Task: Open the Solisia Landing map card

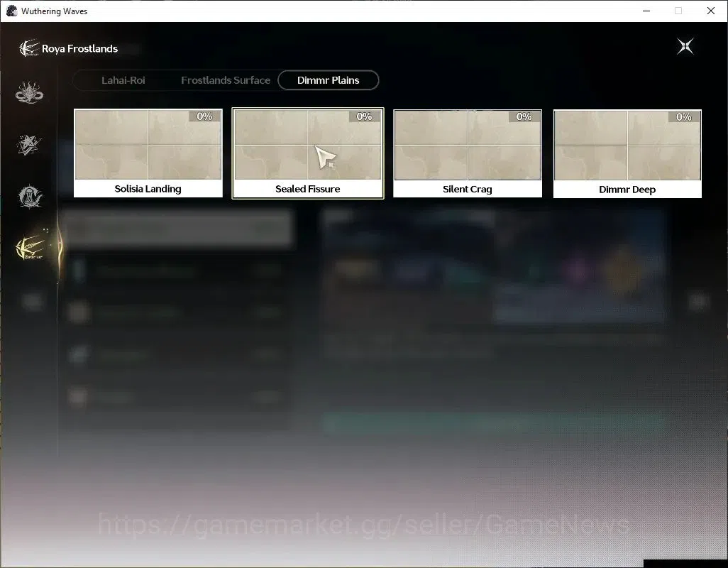Action: pos(148,153)
